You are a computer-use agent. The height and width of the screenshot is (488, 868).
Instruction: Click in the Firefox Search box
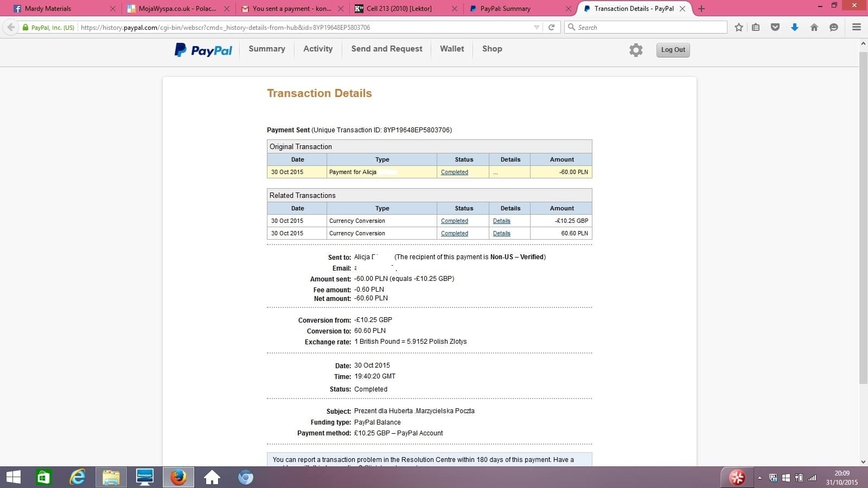click(x=646, y=27)
